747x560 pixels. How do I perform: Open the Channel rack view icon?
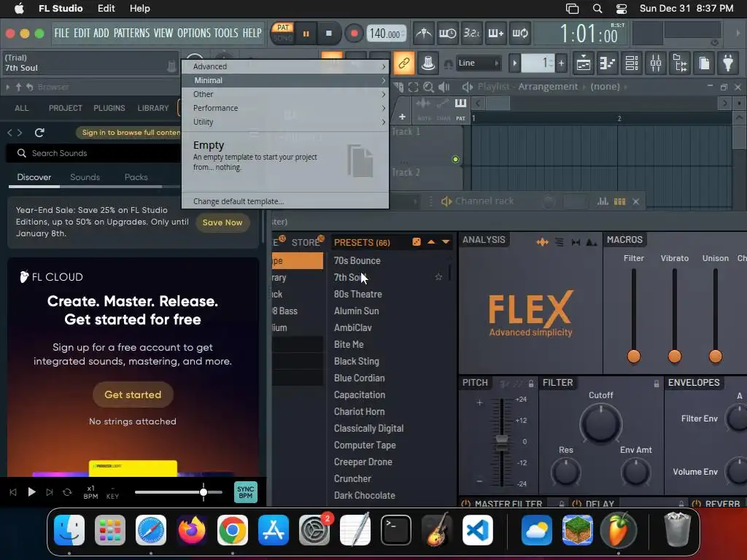pos(632,63)
